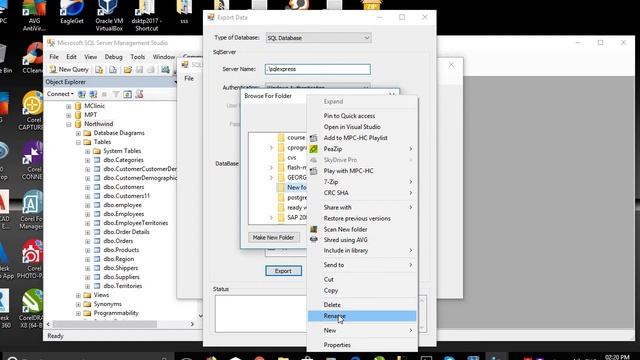Choose Cut in the context menu
Image resolution: width=640 pixels, height=360 pixels.
pos(362,280)
